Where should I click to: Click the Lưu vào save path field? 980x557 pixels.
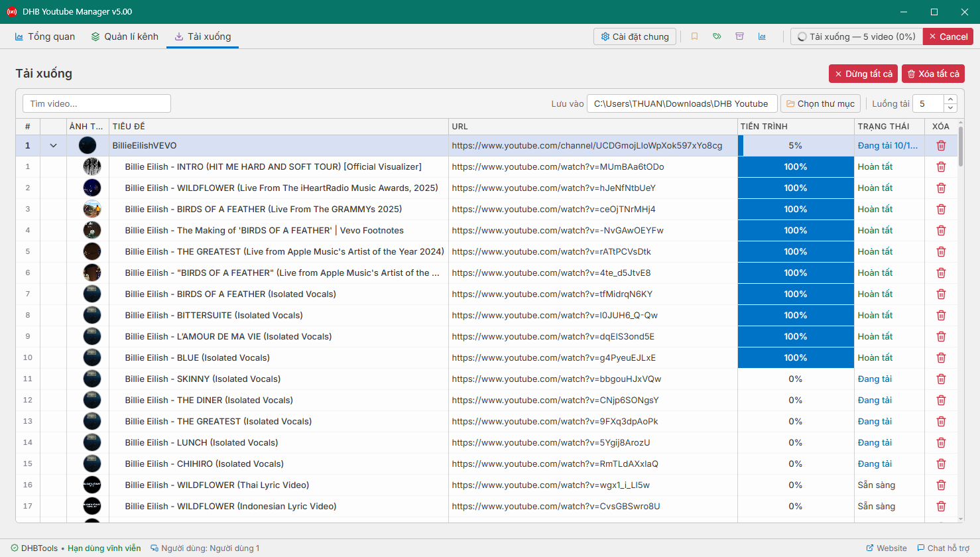[x=682, y=103]
